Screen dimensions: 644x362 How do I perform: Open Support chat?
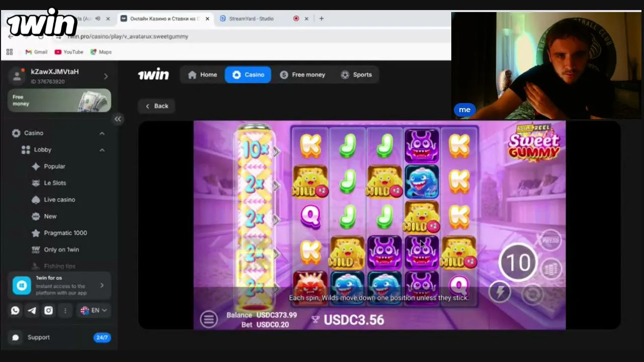coord(59,337)
